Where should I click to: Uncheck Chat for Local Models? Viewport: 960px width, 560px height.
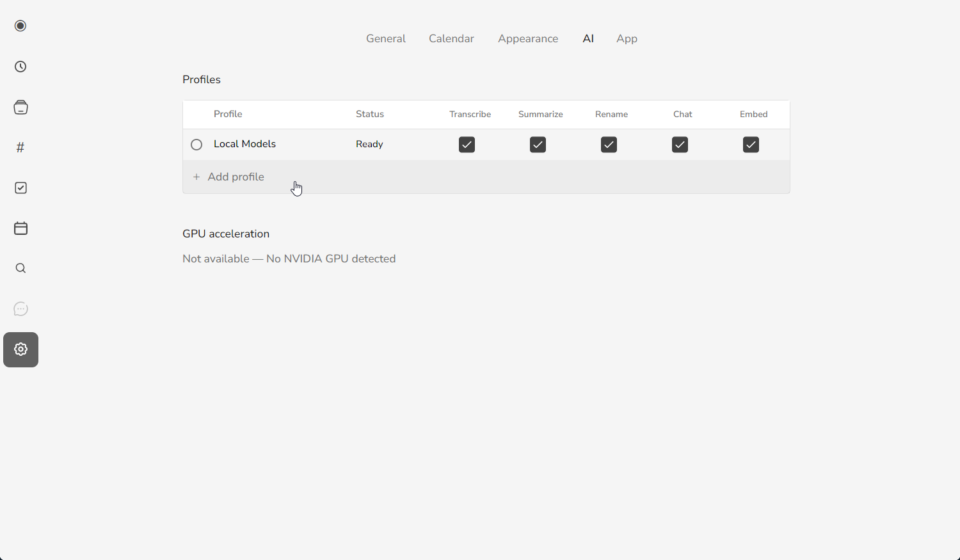click(x=680, y=145)
